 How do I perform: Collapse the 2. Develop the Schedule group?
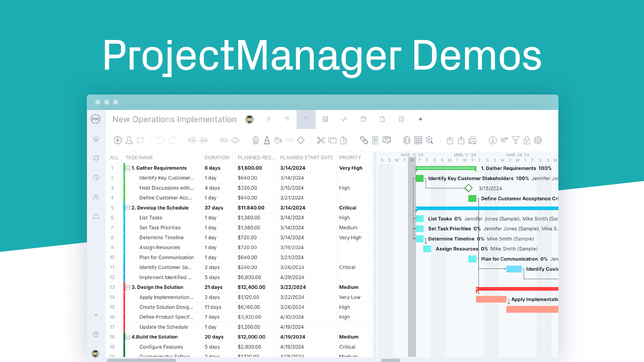coord(128,208)
